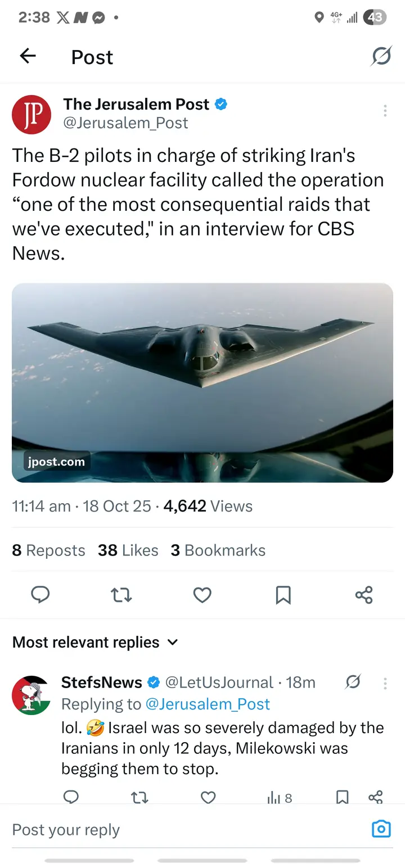View the 8 Reposts list

[48, 550]
